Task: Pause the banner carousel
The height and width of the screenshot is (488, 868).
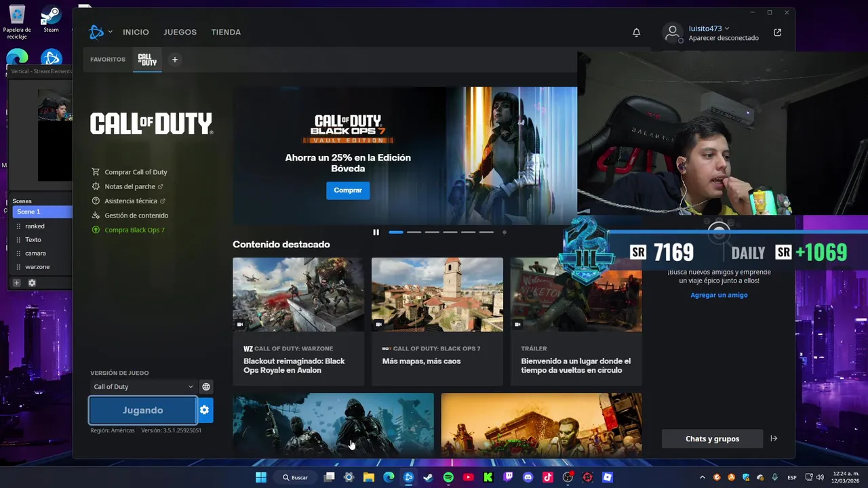Action: pos(376,232)
